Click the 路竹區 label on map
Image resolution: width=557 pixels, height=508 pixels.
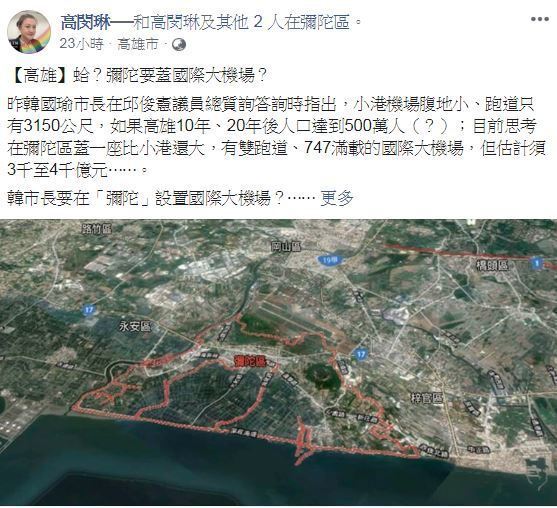pyautogui.click(x=97, y=229)
